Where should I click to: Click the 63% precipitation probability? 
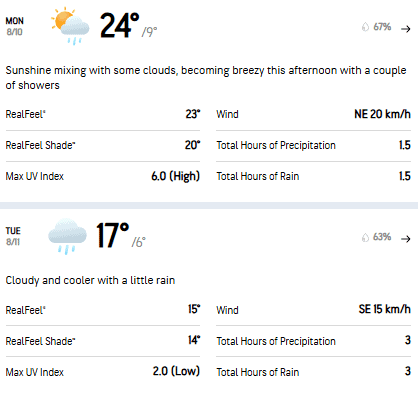click(x=382, y=237)
